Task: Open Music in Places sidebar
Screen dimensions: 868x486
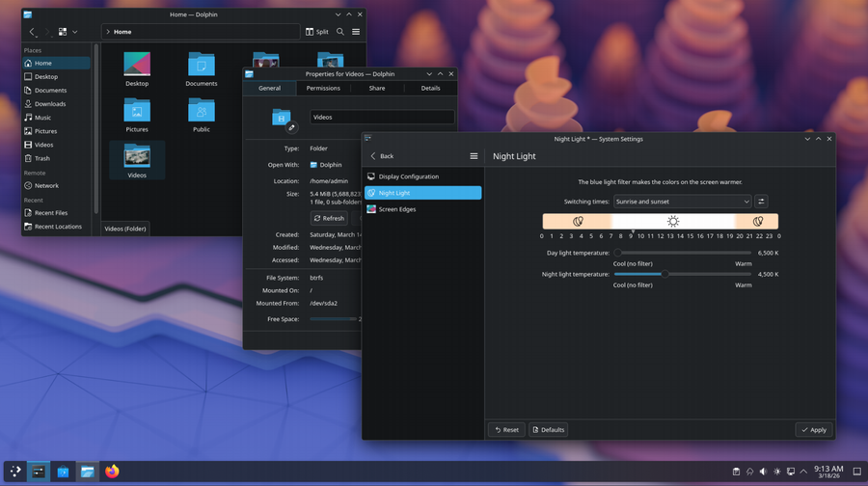Action: pyautogui.click(x=56, y=118)
